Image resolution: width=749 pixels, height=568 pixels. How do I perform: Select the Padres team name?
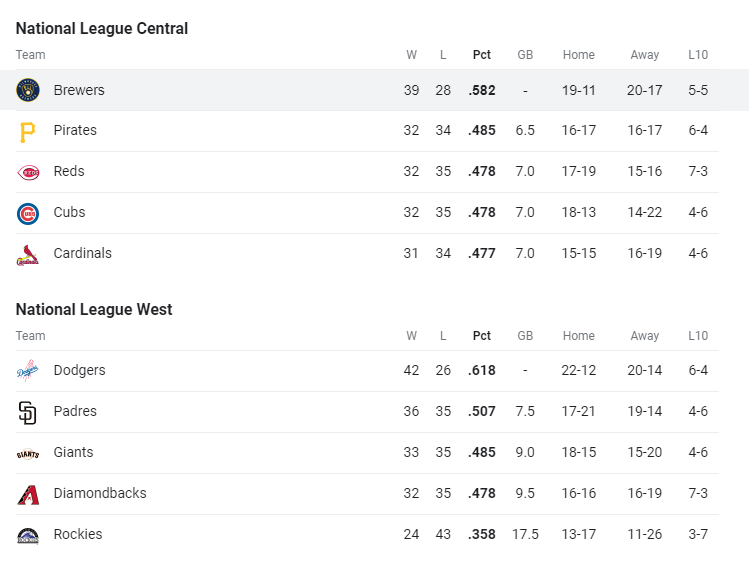(x=75, y=411)
